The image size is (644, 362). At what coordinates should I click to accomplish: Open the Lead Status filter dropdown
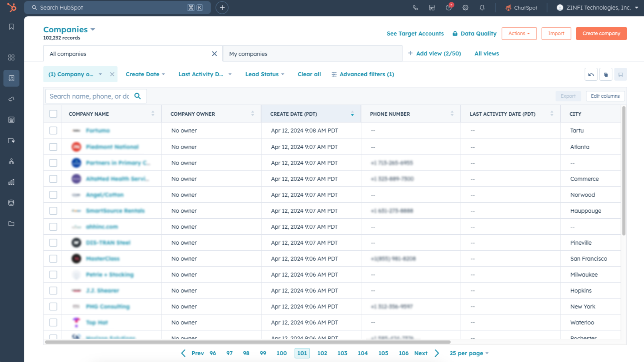click(x=265, y=74)
